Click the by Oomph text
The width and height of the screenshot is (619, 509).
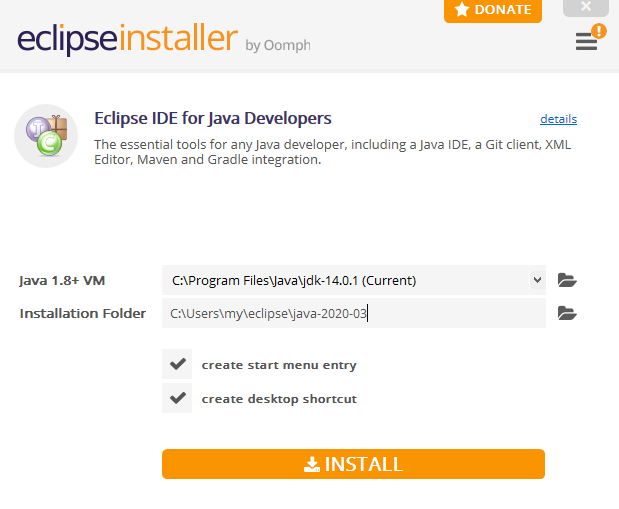pyautogui.click(x=278, y=45)
